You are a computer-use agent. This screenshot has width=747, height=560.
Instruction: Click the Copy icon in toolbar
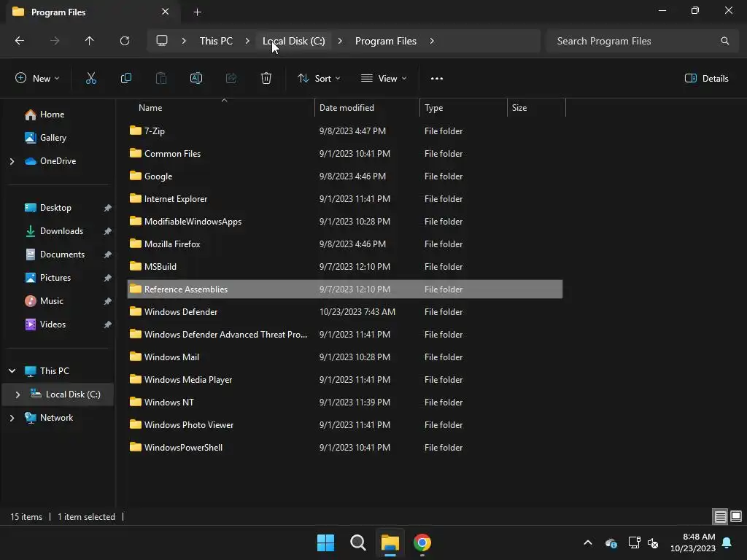[125, 79]
